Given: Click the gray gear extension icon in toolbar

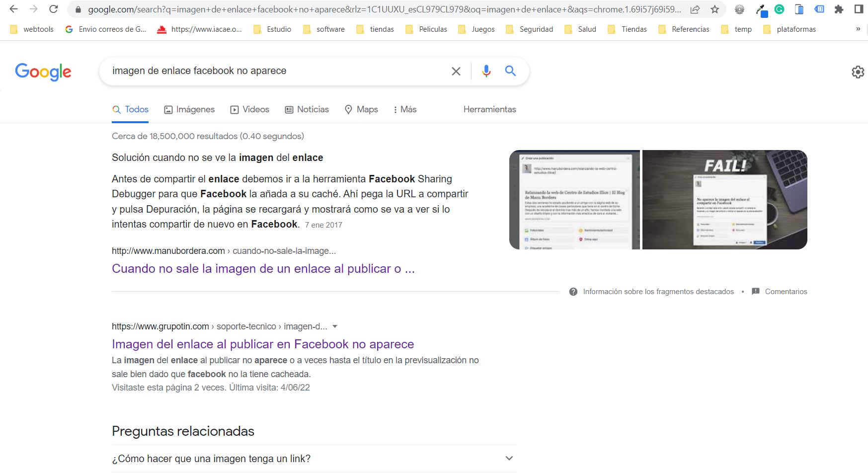Looking at the screenshot, I should tap(739, 9).
